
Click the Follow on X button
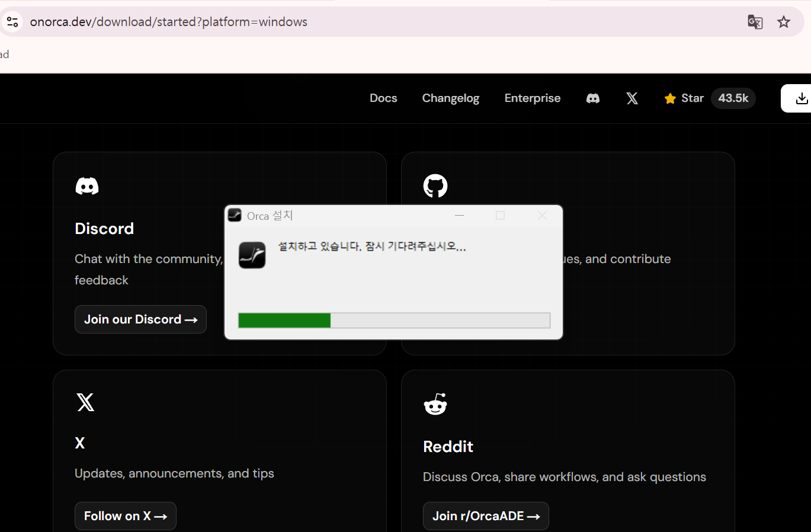[126, 516]
